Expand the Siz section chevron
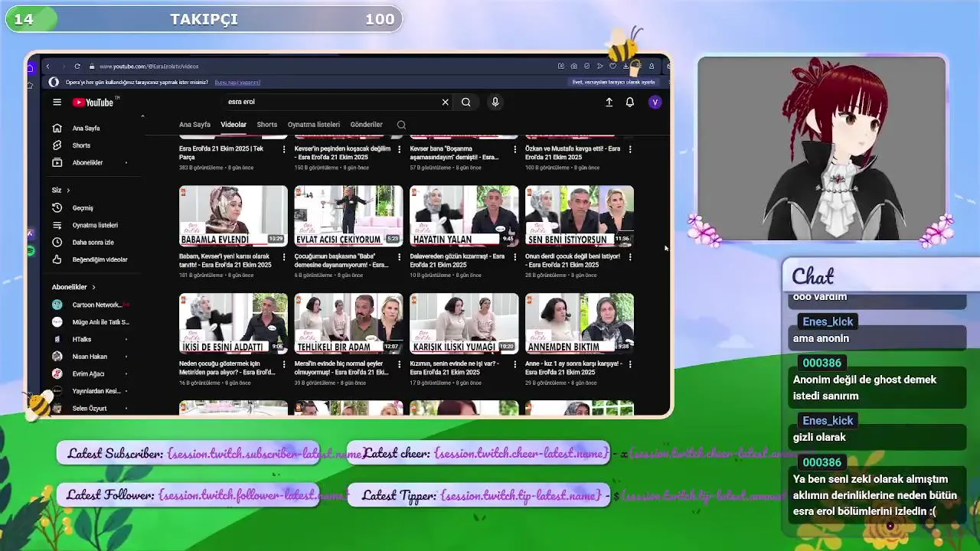Screen dimensions: 980x551 68,190
